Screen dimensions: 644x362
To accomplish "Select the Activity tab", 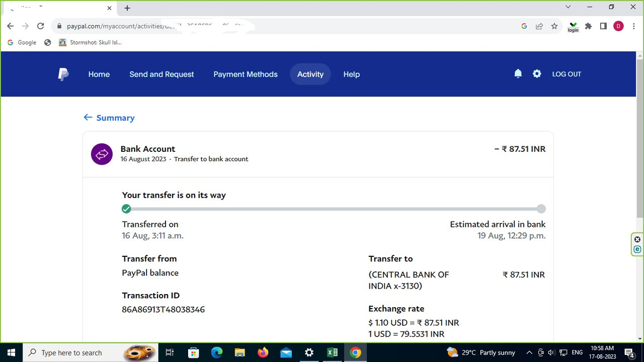I will (310, 74).
